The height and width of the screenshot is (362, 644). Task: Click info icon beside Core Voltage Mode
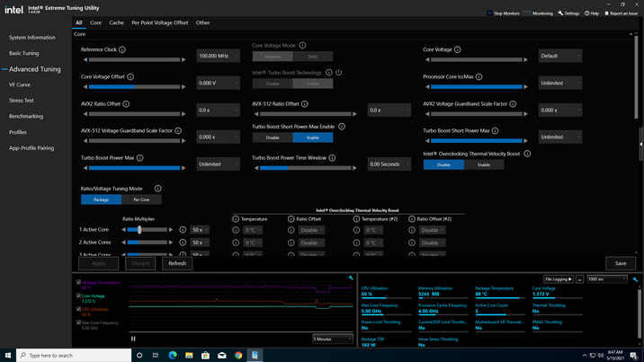click(302, 46)
